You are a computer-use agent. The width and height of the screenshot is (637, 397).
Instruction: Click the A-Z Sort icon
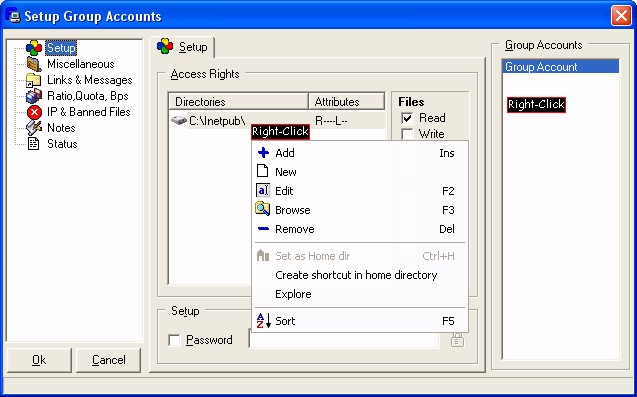pyautogui.click(x=263, y=321)
